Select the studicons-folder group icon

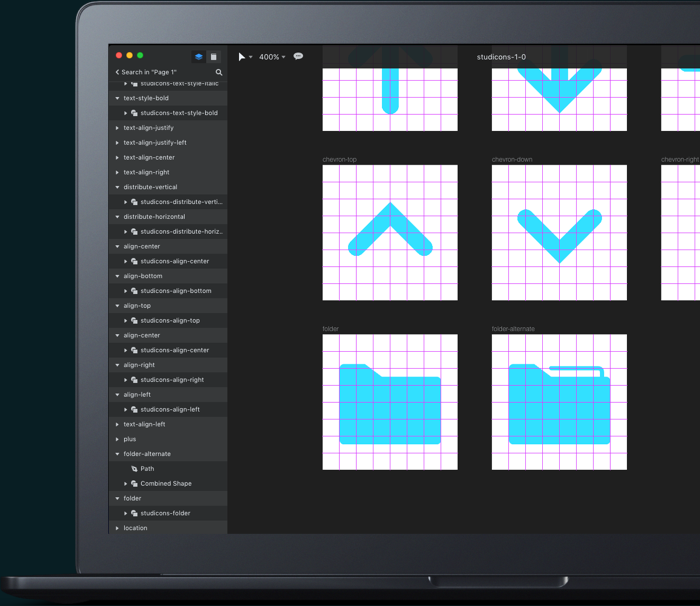pyautogui.click(x=134, y=513)
